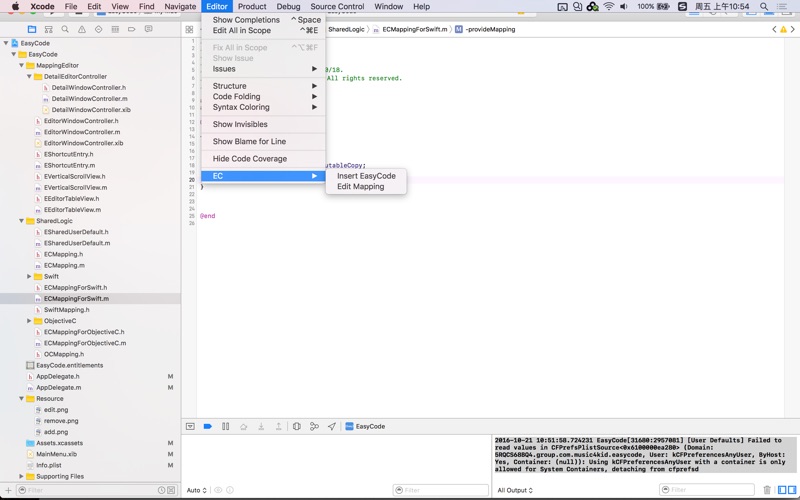The image size is (800, 500).
Task: Open the volume control in menu bar
Action: click(623, 7)
